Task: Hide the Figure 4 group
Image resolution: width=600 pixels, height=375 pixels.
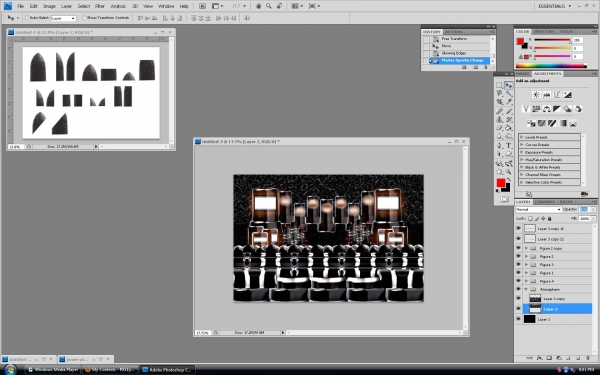Action: pos(518,281)
